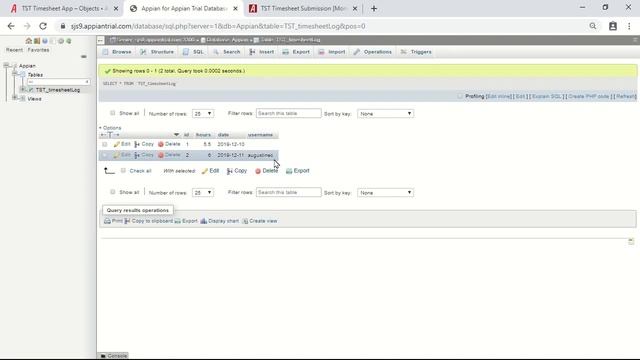Click the full-text toggle arrows icon in table header
640x360 pixels.
click(110, 135)
